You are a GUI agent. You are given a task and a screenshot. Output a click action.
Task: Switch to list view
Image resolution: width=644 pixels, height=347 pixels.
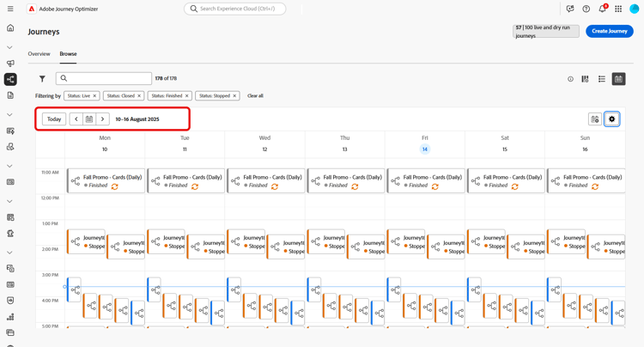[602, 79]
